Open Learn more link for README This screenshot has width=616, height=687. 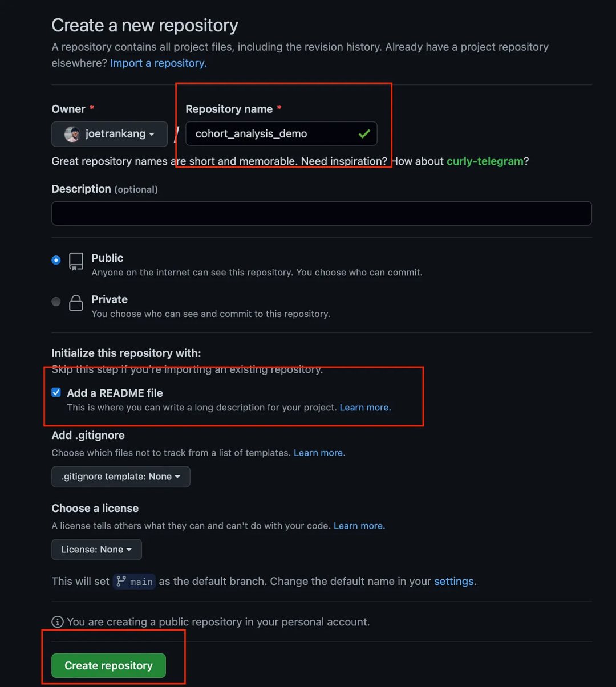[x=365, y=408]
